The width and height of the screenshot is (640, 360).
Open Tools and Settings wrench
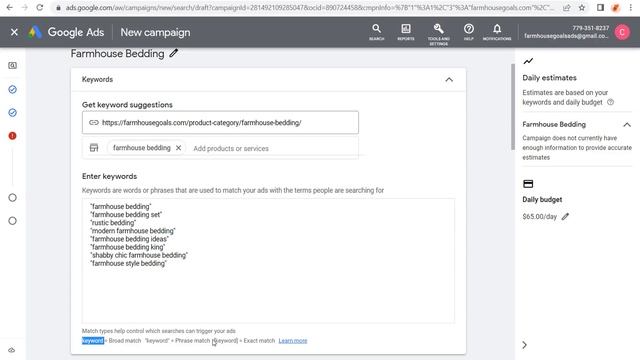pos(439,33)
